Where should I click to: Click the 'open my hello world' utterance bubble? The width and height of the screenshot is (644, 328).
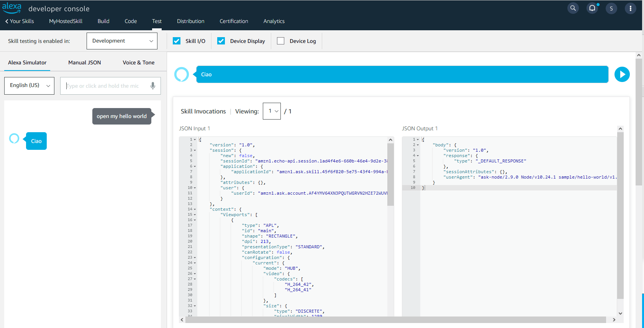click(x=122, y=116)
